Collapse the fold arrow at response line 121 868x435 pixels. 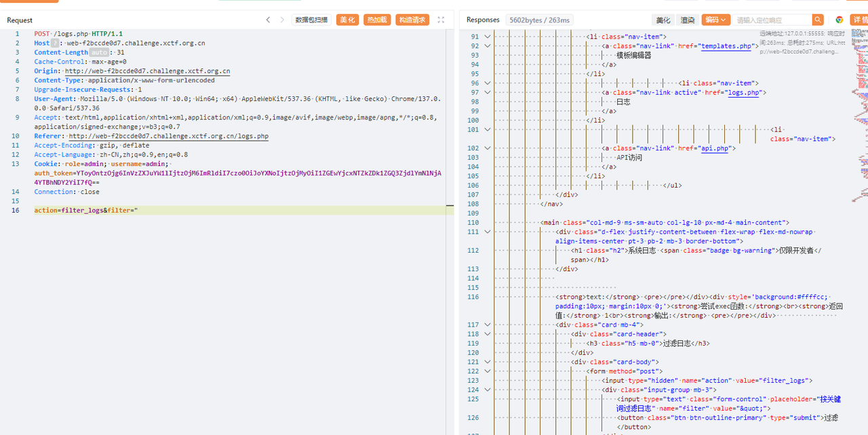(x=487, y=362)
